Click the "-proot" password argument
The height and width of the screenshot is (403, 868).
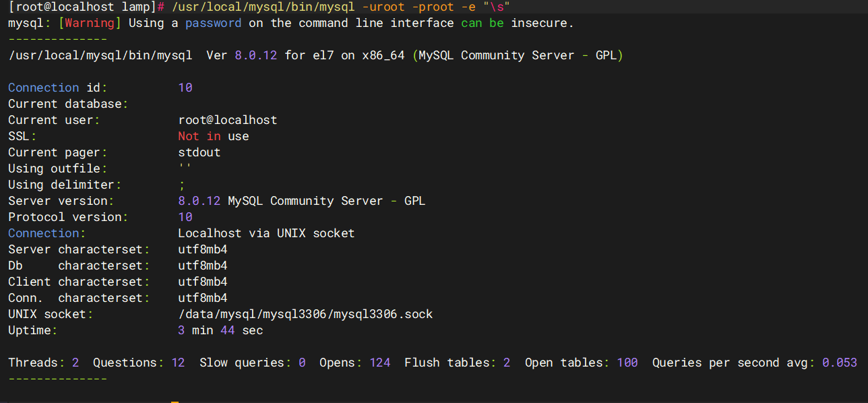pos(434,7)
